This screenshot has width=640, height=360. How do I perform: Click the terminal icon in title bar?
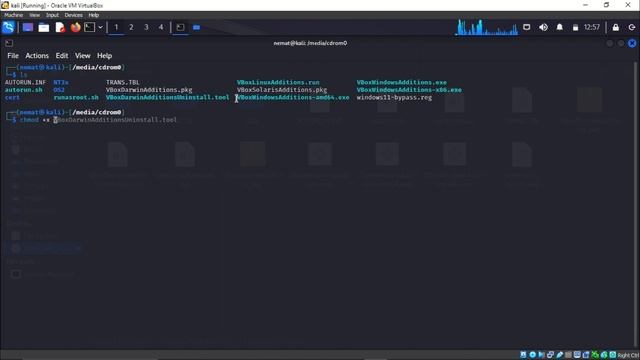pos(9,43)
